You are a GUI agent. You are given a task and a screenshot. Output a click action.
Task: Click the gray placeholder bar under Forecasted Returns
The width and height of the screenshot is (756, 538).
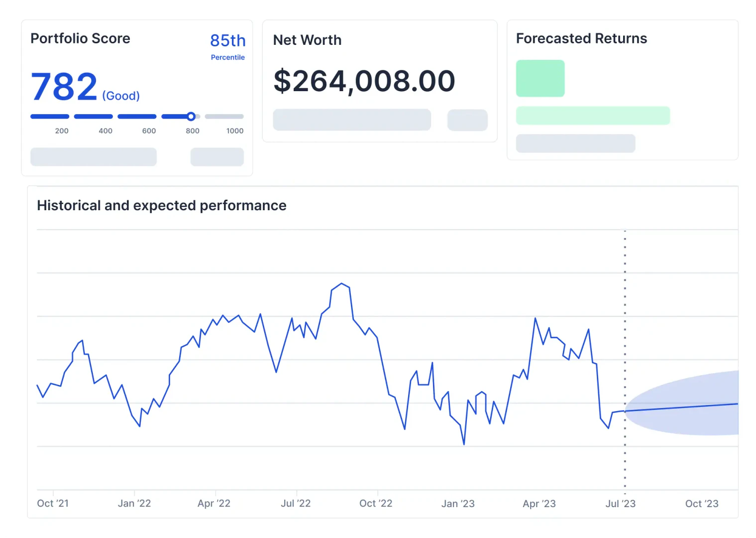tap(575, 143)
